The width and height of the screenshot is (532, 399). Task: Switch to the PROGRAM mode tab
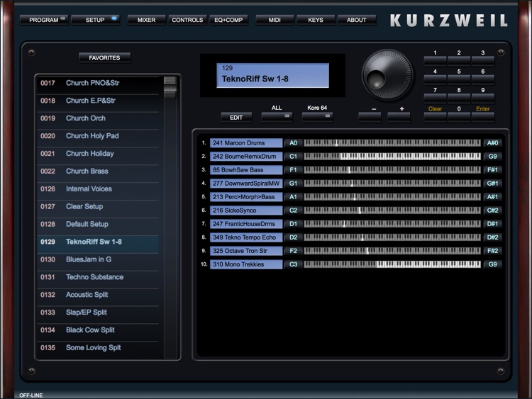coord(44,20)
